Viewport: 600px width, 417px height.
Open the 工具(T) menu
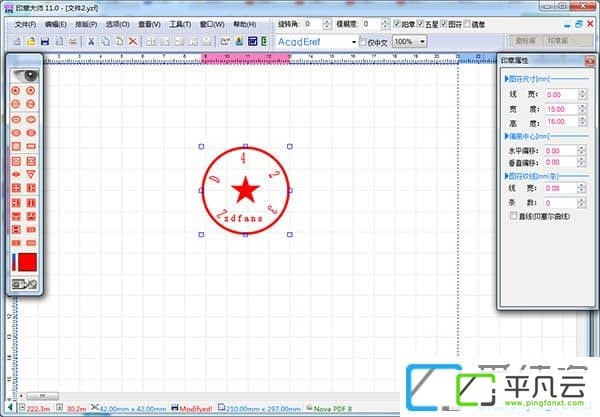click(x=180, y=24)
